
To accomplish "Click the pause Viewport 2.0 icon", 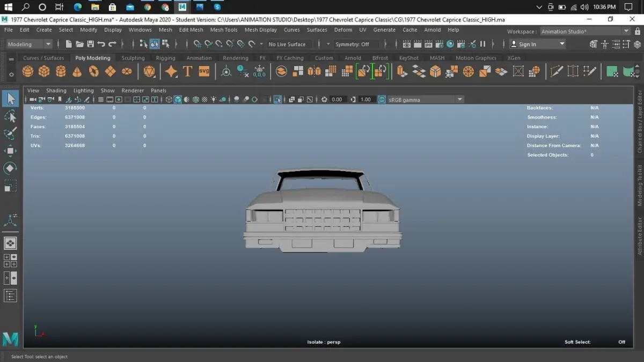I will (482, 44).
